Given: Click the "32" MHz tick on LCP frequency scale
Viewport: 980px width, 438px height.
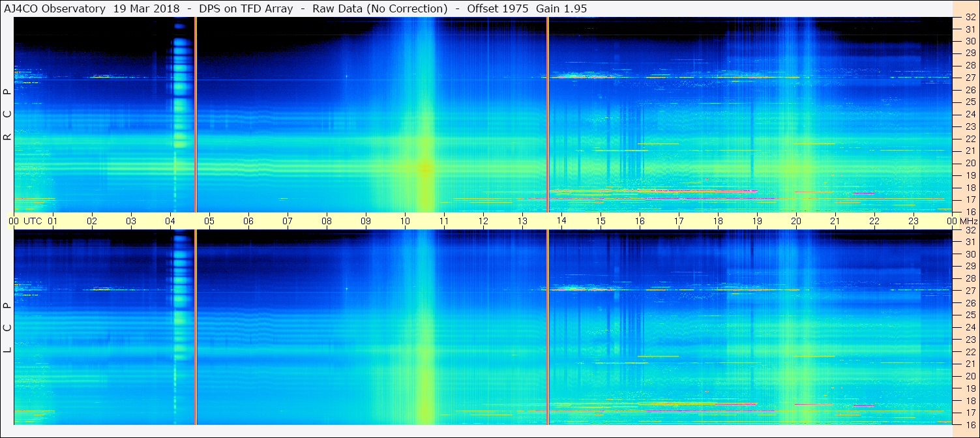Looking at the screenshot, I should tap(970, 230).
